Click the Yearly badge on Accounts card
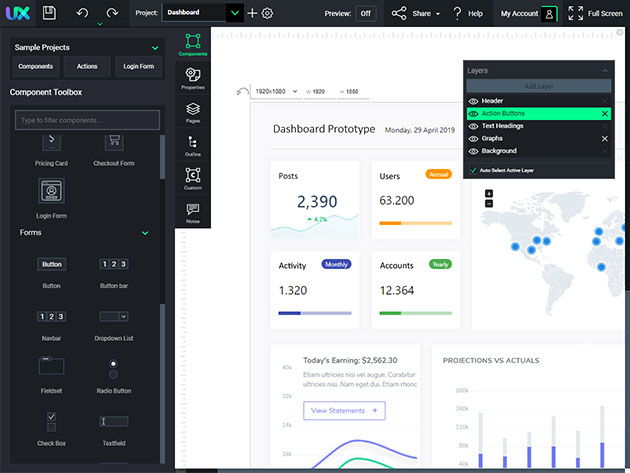Screen dimensions: 630x473 pyautogui.click(x=440, y=264)
